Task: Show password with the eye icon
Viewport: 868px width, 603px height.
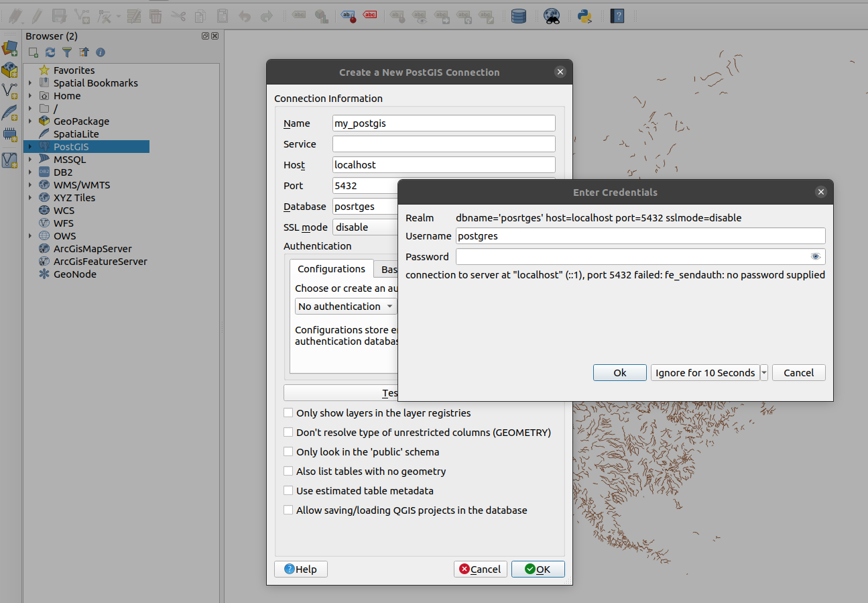Action: (815, 257)
